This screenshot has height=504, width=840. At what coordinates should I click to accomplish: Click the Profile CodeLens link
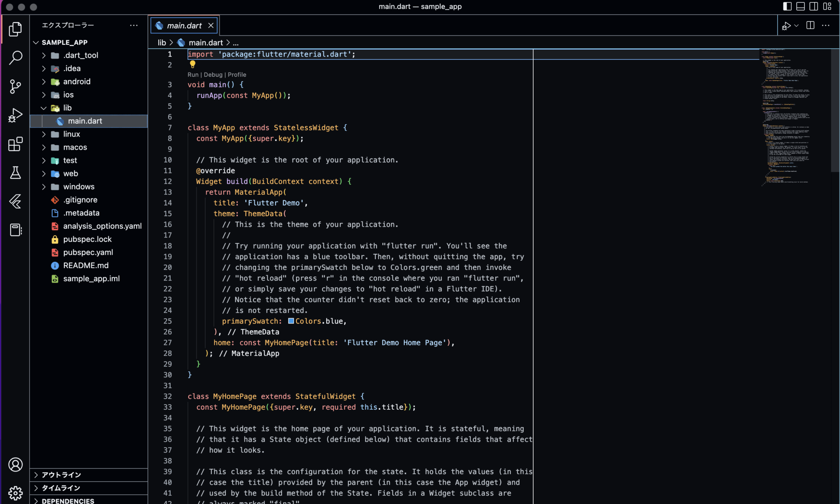pos(237,75)
